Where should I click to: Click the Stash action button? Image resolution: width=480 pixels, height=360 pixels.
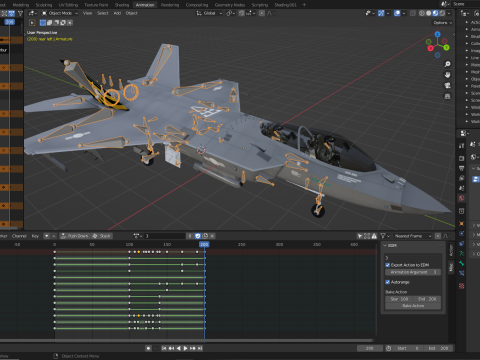pyautogui.click(x=101, y=236)
